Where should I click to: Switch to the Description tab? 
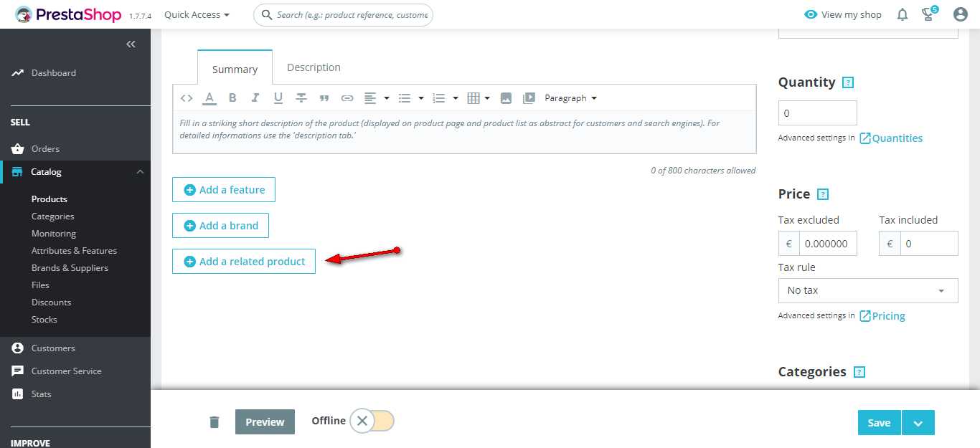[x=314, y=67]
